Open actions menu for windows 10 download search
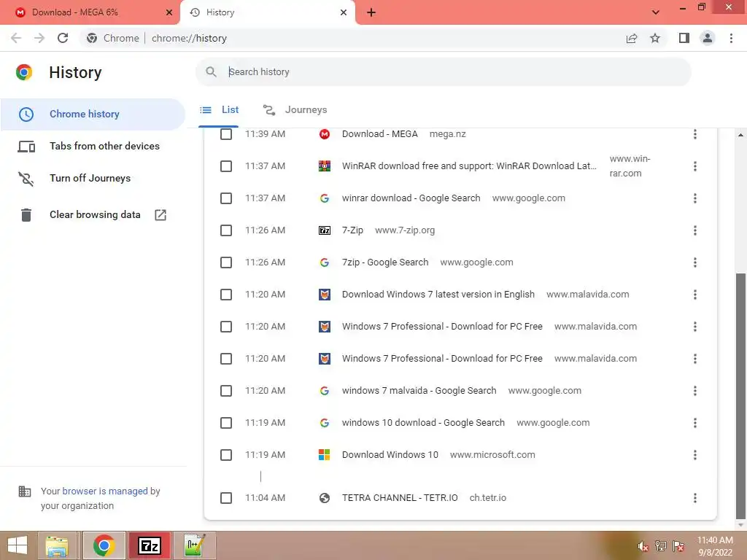747x560 pixels. tap(695, 423)
